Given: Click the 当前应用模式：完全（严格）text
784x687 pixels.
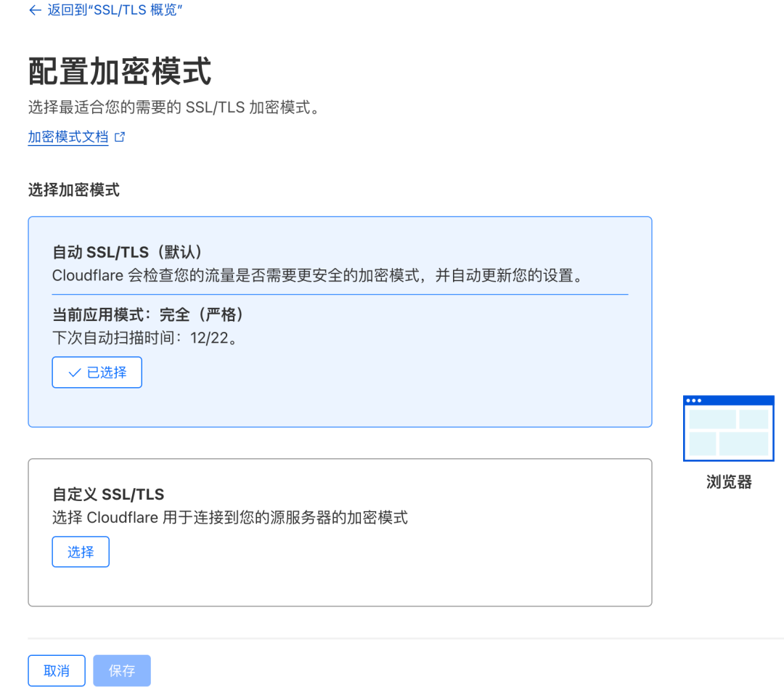Looking at the screenshot, I should [148, 314].
